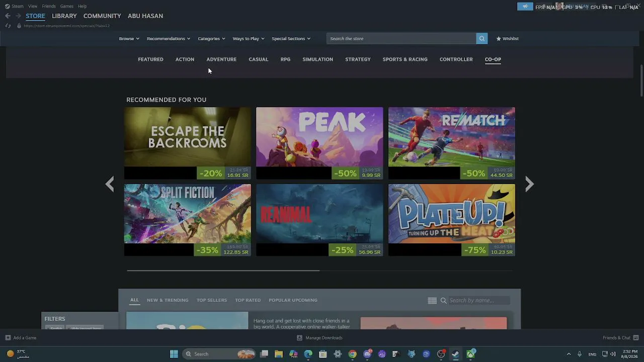Click the microphone tray icon
644x362 pixels.
pos(580,354)
